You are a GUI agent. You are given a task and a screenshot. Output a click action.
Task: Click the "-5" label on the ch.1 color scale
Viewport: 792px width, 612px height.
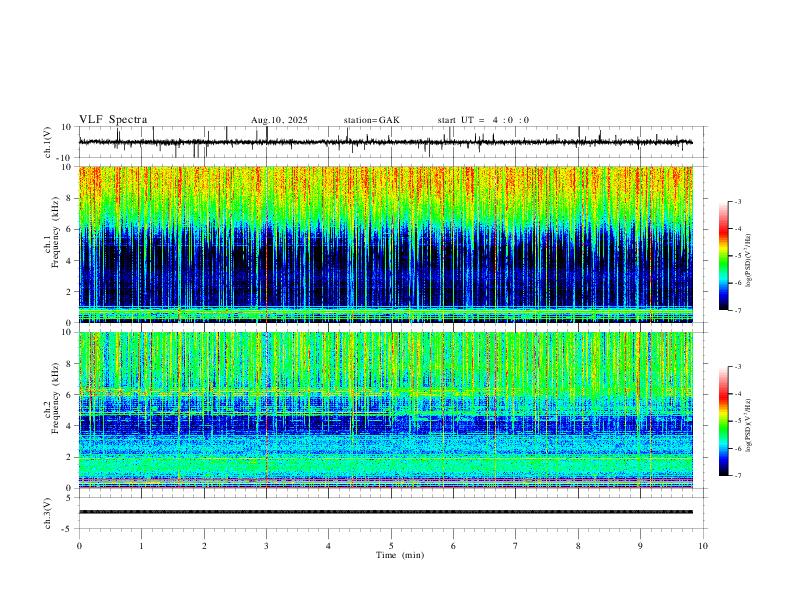click(x=738, y=256)
